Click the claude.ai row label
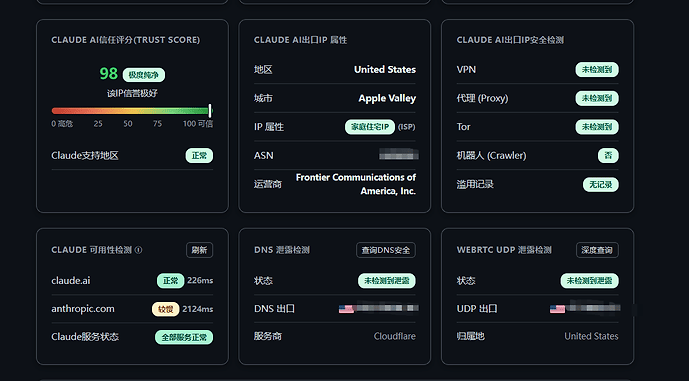Screen dimensions: 689x381 coord(71,280)
